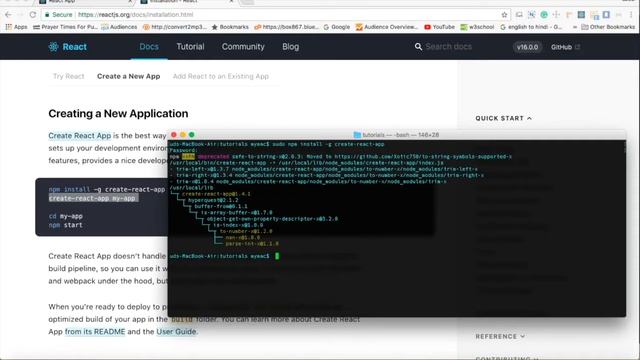
Task: Select the Try React tab
Action: (x=69, y=76)
